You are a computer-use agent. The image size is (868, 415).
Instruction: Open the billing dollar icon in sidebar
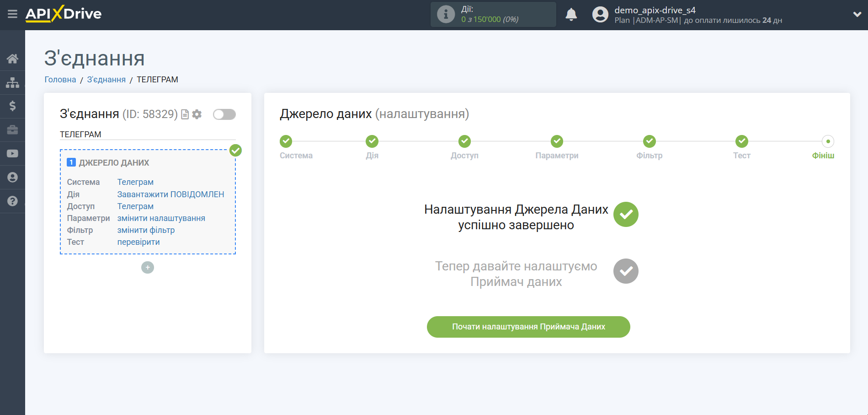pos(12,106)
